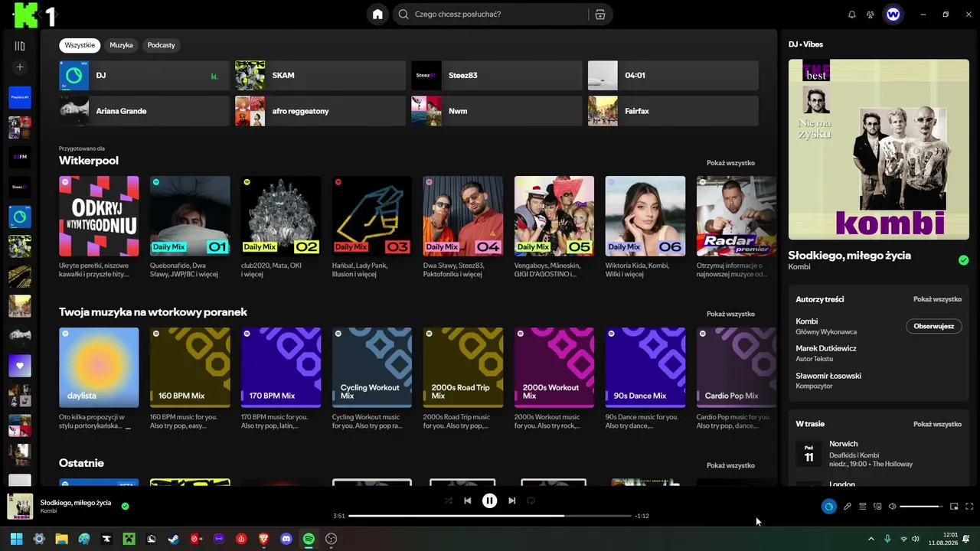Viewport: 980px width, 551px height.
Task: Go back to the previous track
Action: (467, 500)
